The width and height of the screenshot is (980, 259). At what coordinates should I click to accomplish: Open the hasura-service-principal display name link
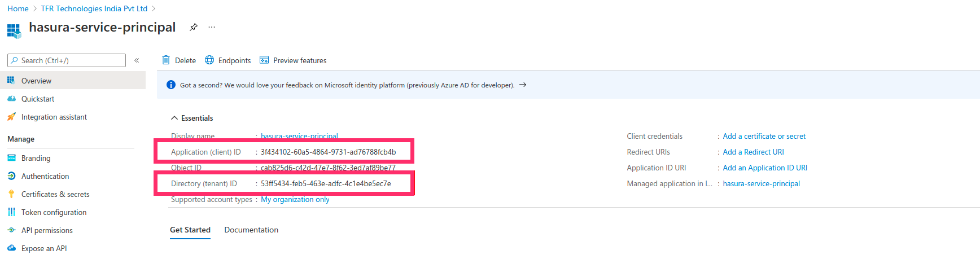click(299, 136)
